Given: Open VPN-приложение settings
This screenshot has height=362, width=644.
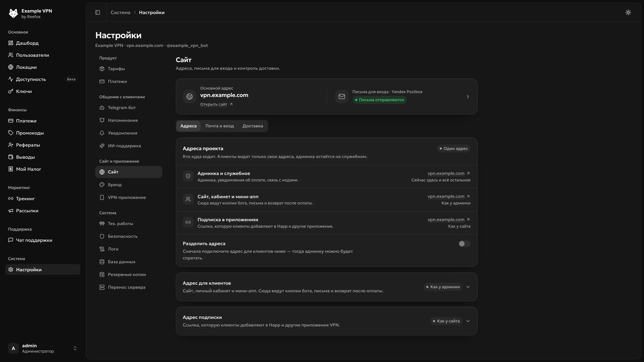Looking at the screenshot, I should (x=129, y=197).
